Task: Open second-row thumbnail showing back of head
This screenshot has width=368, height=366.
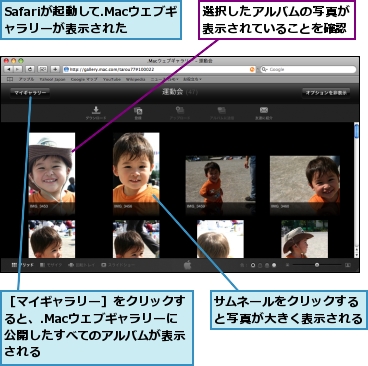Action: click(x=220, y=239)
